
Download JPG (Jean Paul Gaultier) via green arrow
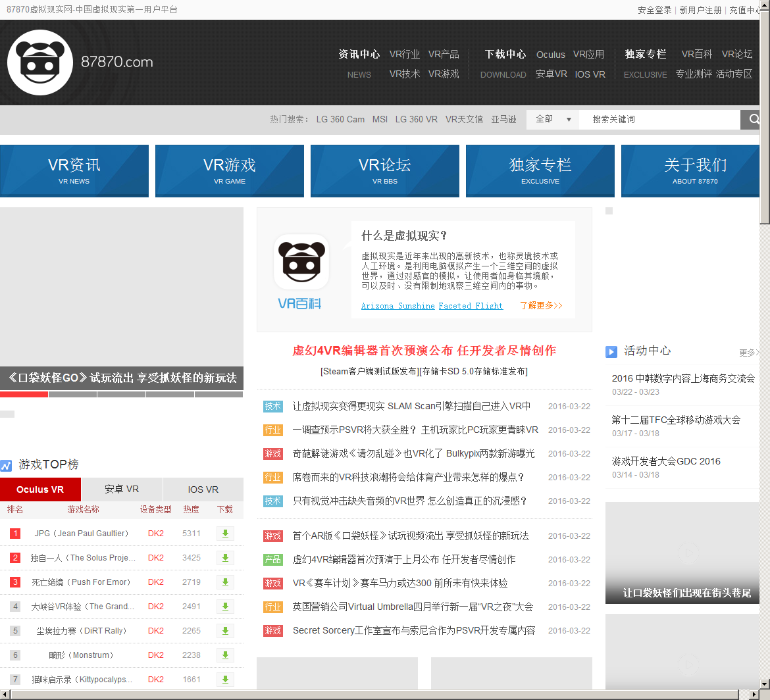[x=225, y=534]
